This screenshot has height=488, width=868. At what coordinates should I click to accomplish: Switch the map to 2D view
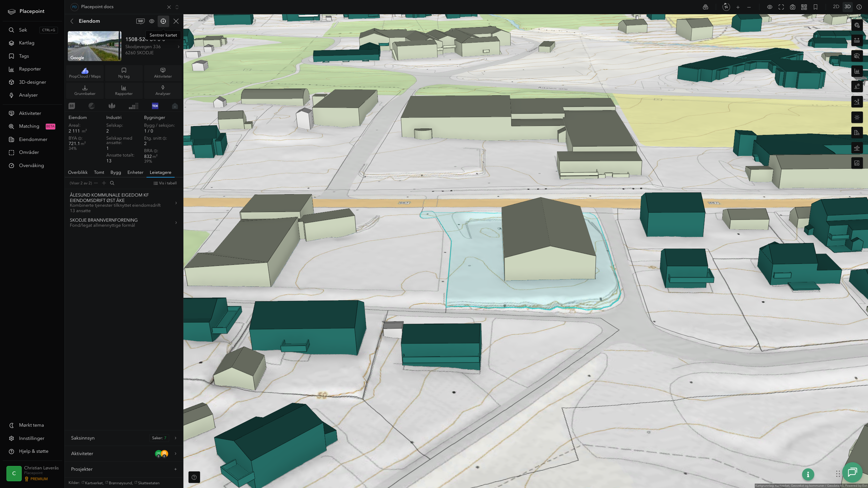click(x=836, y=7)
